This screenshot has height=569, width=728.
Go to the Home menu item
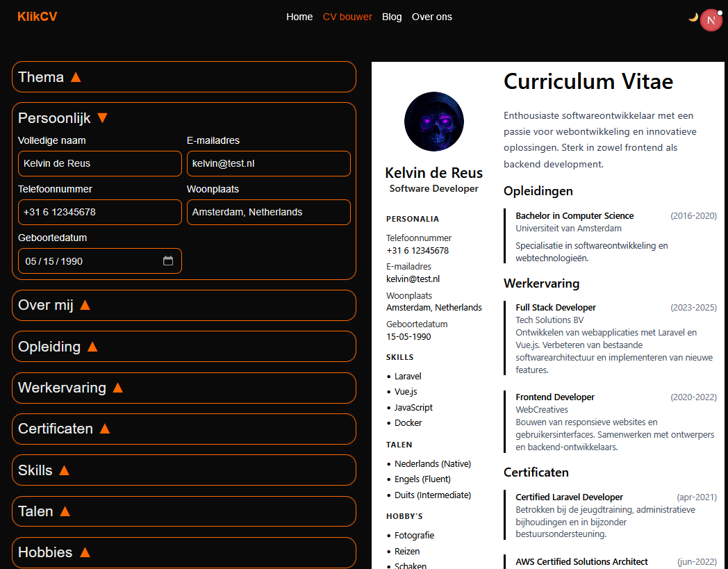(x=299, y=17)
